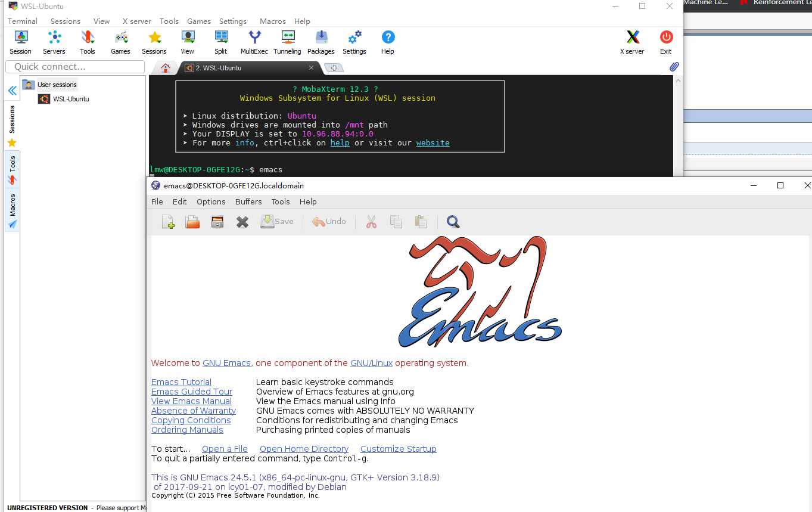
Task: Click the GNU/Linux link in welcome line
Action: [x=371, y=363]
